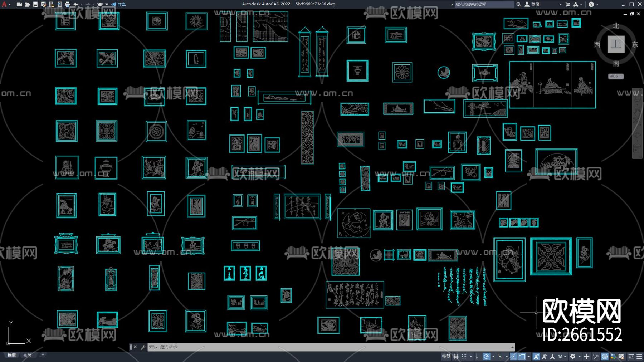Image resolution: width=644 pixels, height=362 pixels.
Task: Click the 北 north label on ViewCube compass
Action: coord(616,26)
